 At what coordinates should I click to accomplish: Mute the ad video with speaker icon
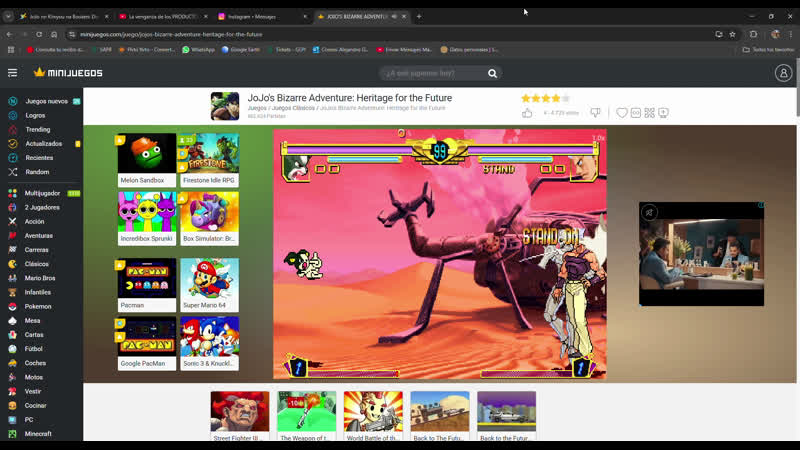(649, 212)
